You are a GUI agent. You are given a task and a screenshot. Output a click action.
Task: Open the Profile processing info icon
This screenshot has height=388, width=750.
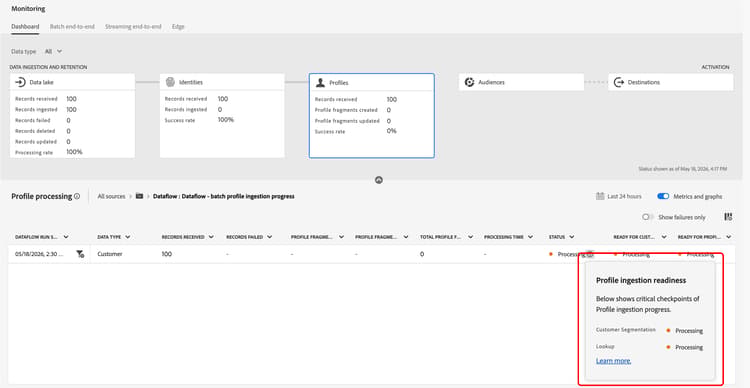[x=77, y=196]
